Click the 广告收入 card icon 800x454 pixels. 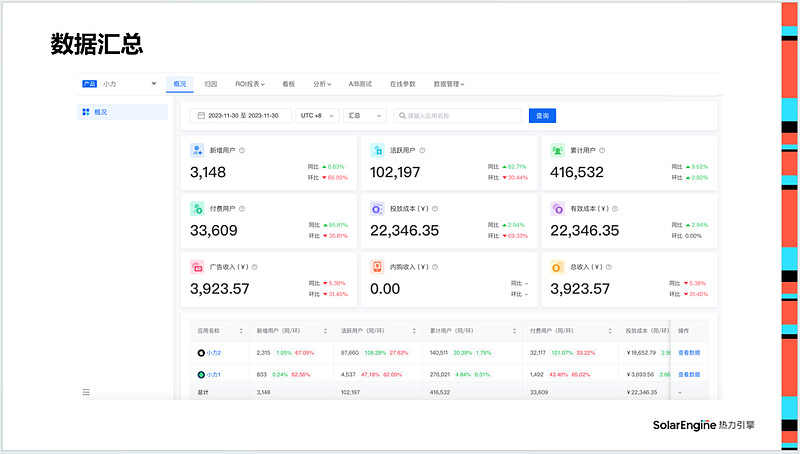point(198,267)
